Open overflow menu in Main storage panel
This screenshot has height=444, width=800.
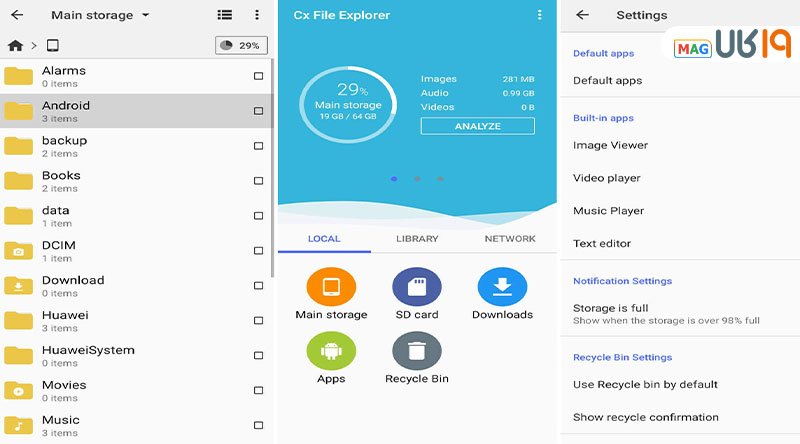click(x=257, y=15)
